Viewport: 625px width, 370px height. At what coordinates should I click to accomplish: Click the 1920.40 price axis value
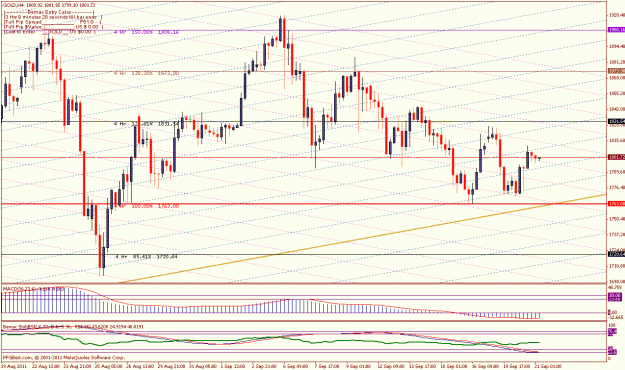(x=617, y=15)
